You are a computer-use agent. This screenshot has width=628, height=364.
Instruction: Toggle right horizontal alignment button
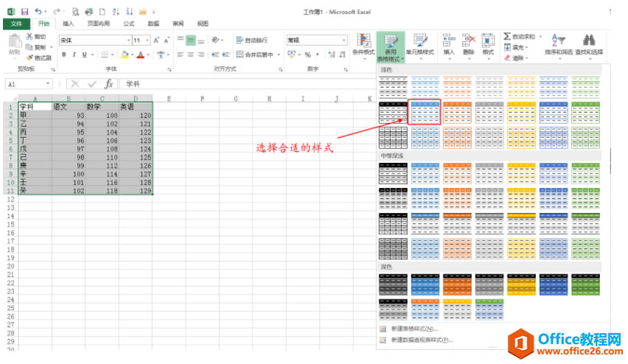201,55
